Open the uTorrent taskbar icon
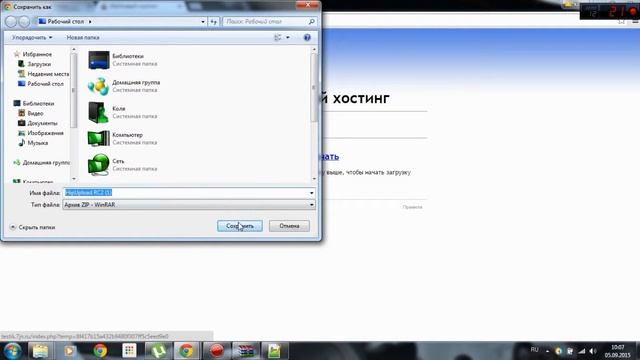This screenshot has width=640, height=360. tap(158, 351)
